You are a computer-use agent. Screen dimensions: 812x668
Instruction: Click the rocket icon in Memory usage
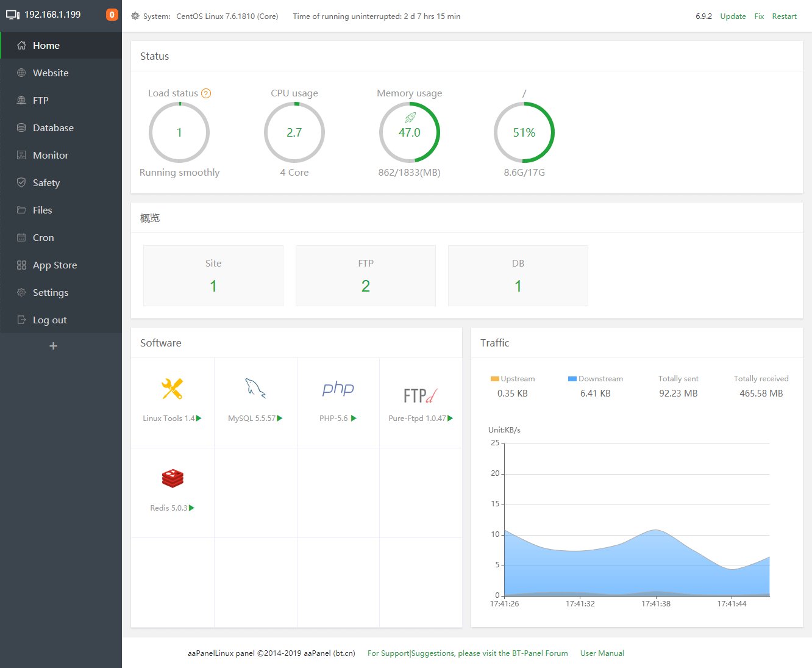(x=410, y=117)
